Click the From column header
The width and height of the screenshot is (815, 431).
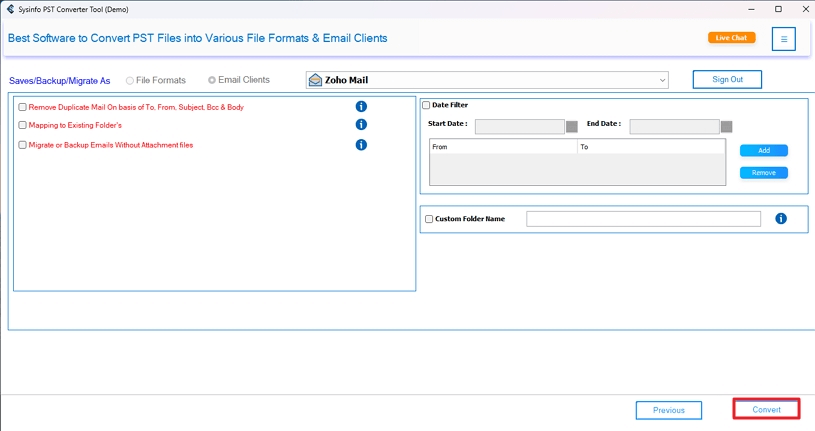[x=503, y=147]
